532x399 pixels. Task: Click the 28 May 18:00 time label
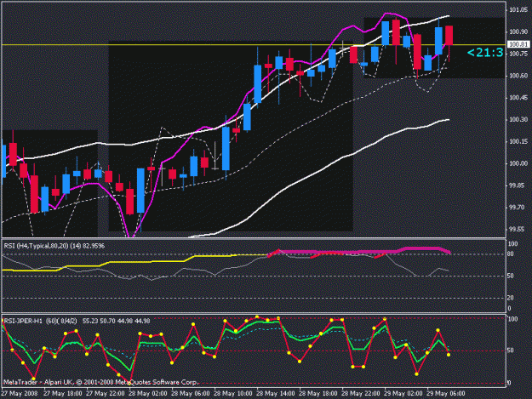pos(318,394)
